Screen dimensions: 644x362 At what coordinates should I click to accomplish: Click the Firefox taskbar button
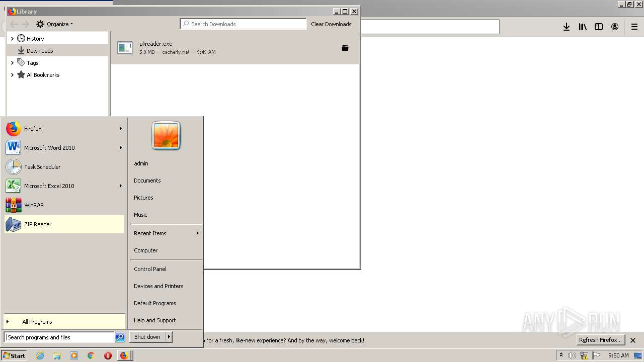[x=125, y=355]
